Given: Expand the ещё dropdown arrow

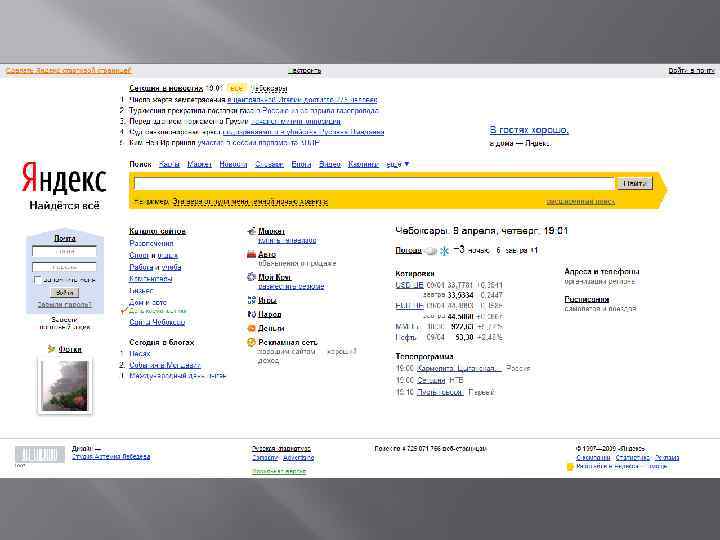Looking at the screenshot, I should click(406, 164).
